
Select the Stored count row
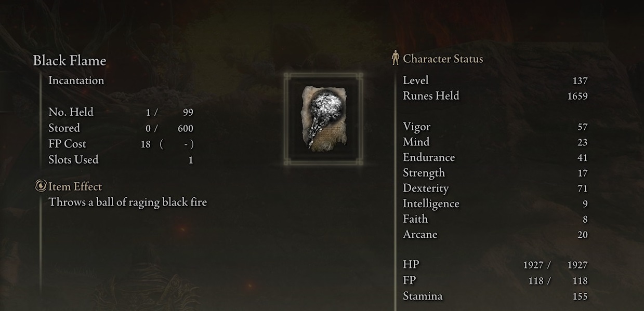point(121,128)
